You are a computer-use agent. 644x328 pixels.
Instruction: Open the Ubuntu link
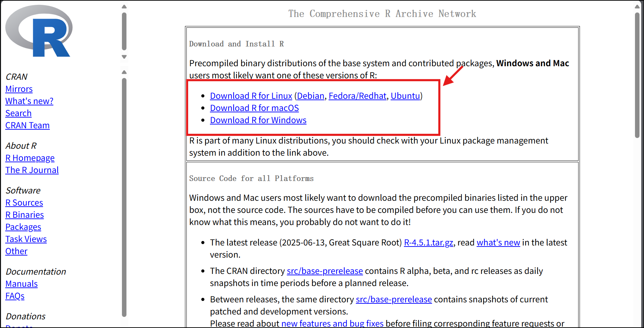(405, 96)
